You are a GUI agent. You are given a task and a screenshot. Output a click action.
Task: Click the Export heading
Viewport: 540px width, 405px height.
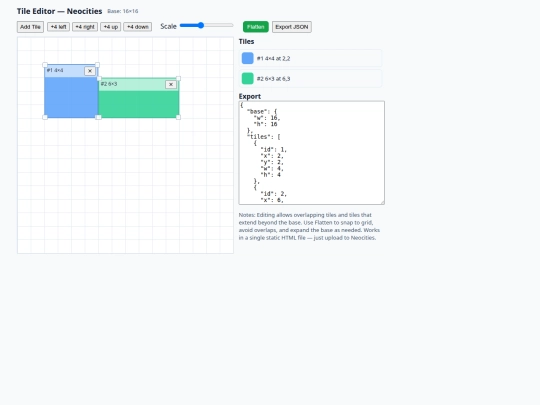(250, 96)
